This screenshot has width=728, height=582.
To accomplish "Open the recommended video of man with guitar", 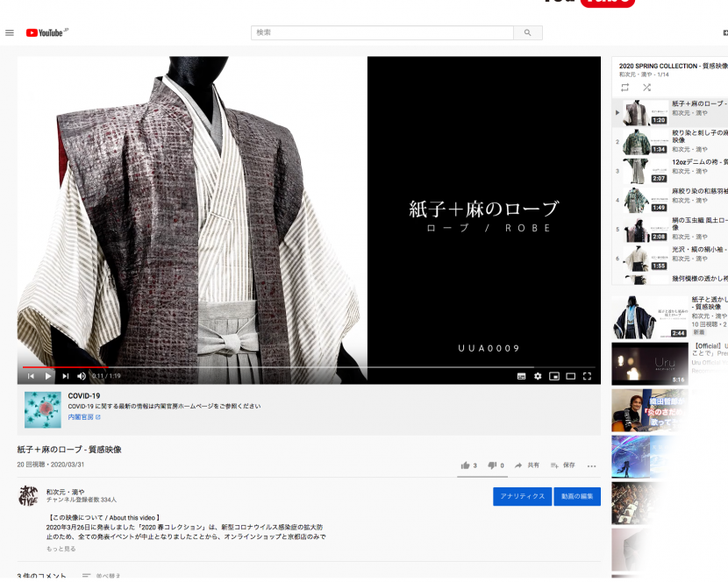I will [x=650, y=410].
